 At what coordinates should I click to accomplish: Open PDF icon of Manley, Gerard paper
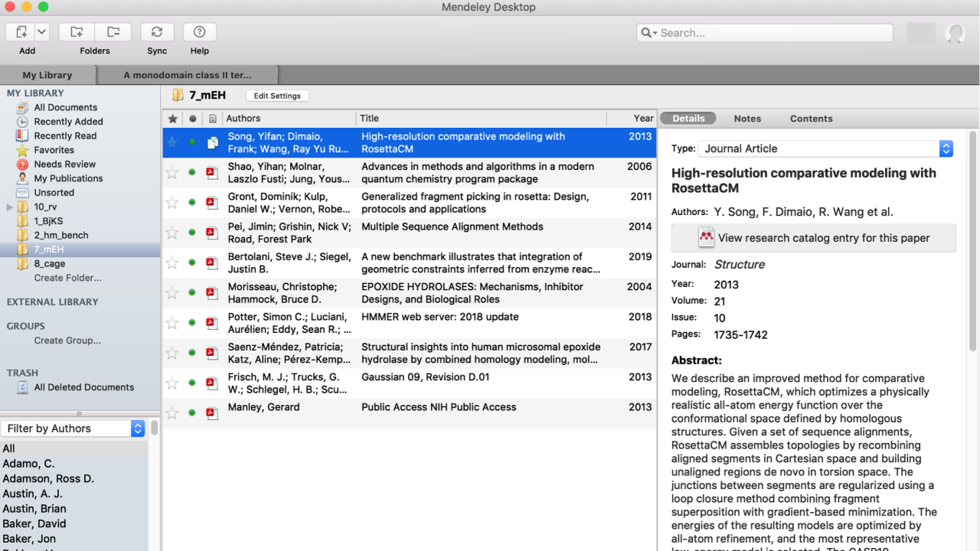point(212,413)
